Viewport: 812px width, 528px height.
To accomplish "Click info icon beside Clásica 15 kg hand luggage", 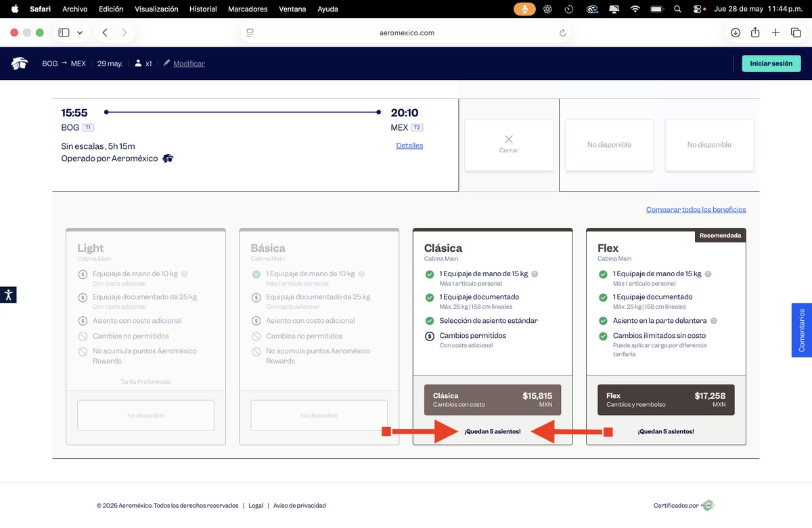I will tap(535, 274).
